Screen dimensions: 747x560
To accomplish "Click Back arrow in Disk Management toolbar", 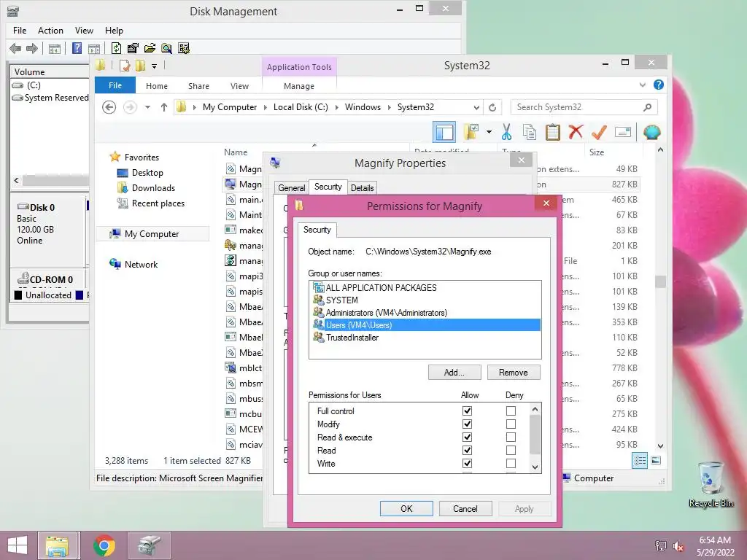I will 15,48.
